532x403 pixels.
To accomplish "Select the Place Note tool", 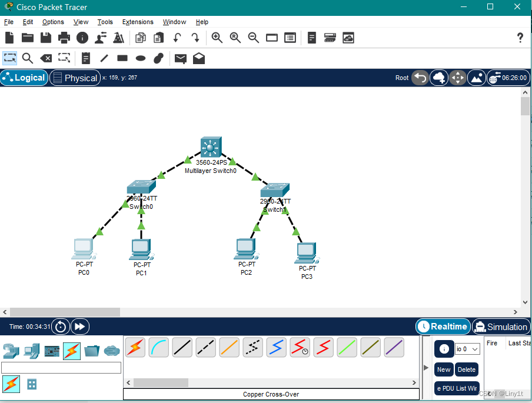I will click(x=86, y=58).
